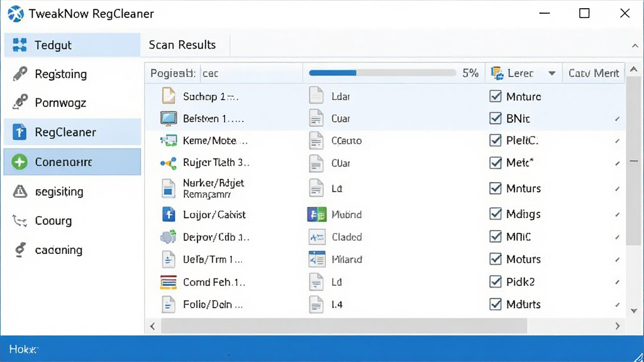Click the Depor/Cdb row icon
Image resolution: width=644 pixels, height=362 pixels.
click(x=169, y=237)
